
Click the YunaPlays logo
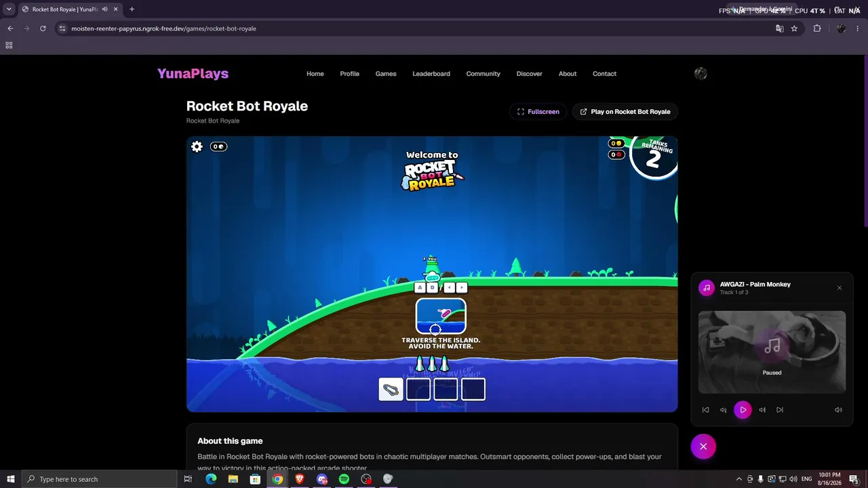click(x=193, y=74)
